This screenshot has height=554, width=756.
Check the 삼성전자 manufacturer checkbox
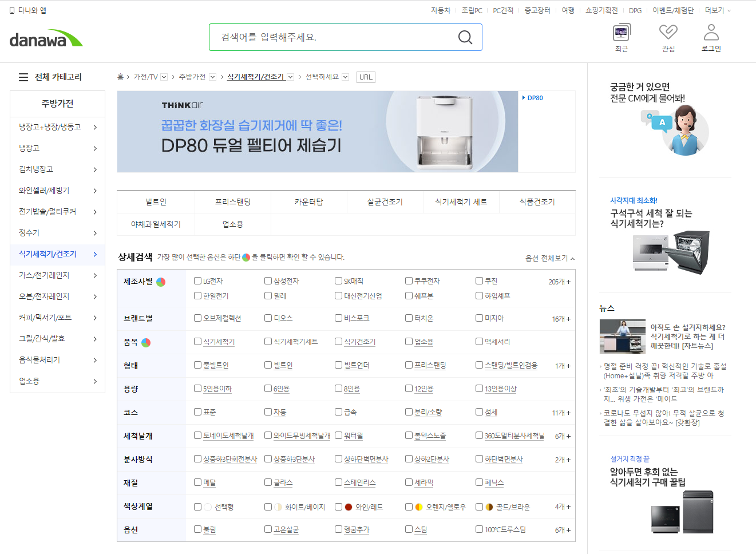pos(268,281)
